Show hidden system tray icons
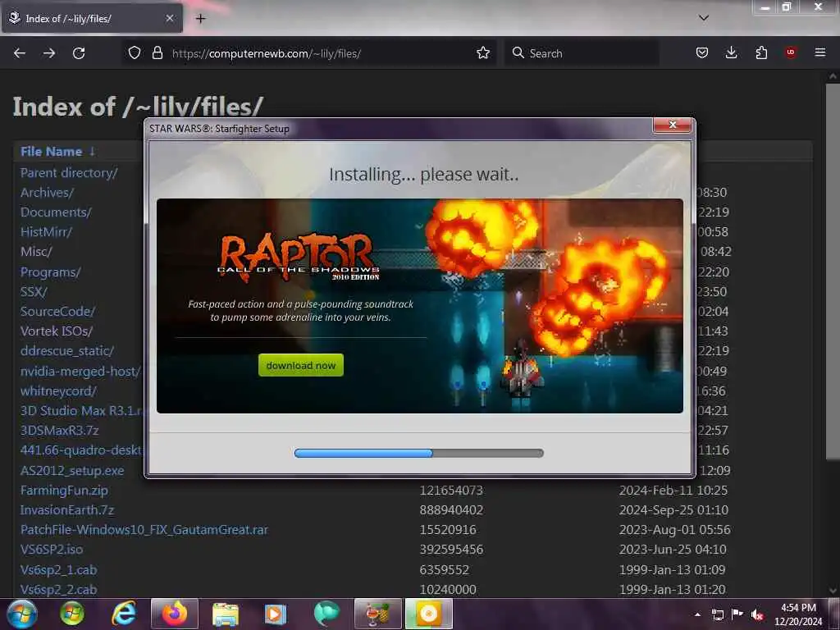This screenshot has width=840, height=630. click(x=697, y=614)
